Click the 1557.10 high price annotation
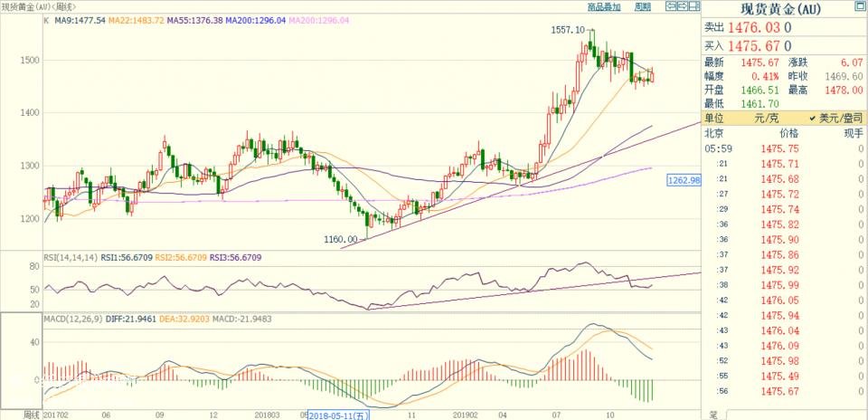 568,30
